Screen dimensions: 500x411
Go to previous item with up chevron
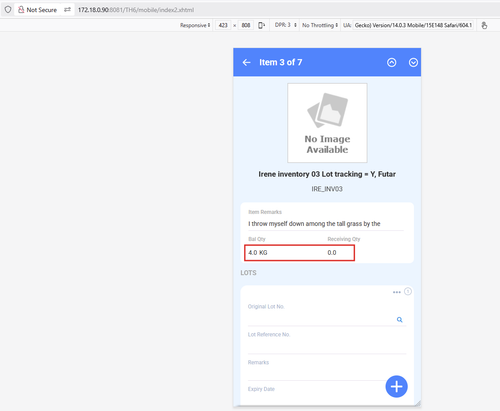(x=392, y=62)
